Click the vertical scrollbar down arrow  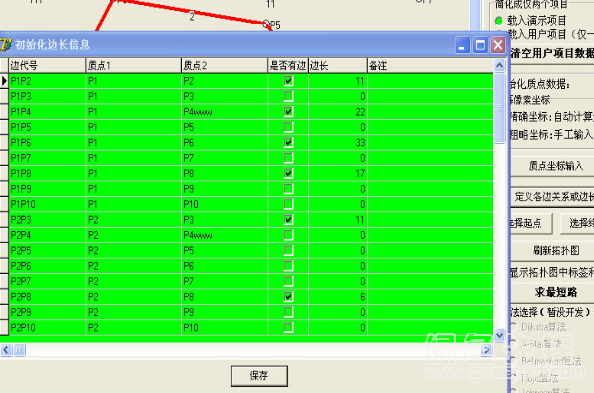[x=500, y=335]
